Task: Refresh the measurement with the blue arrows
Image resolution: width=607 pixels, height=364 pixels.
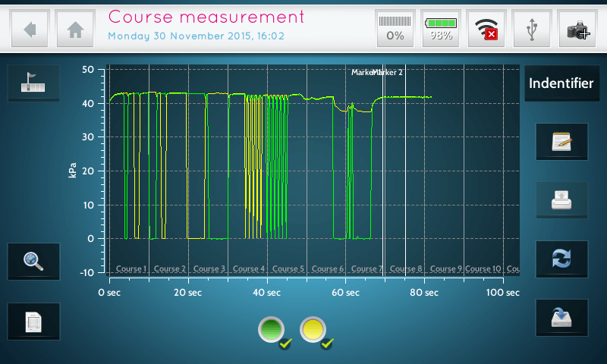Action: 561,259
